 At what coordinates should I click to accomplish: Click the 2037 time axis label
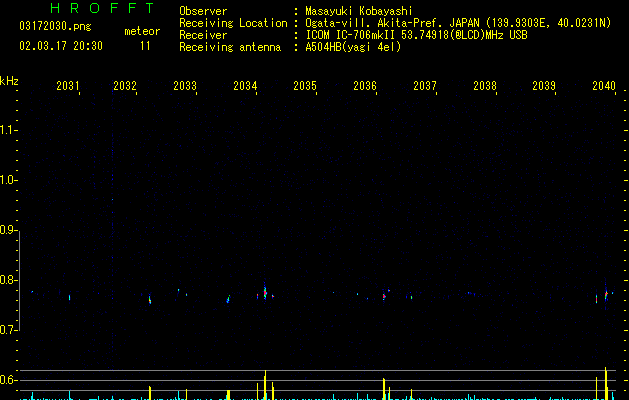(425, 86)
